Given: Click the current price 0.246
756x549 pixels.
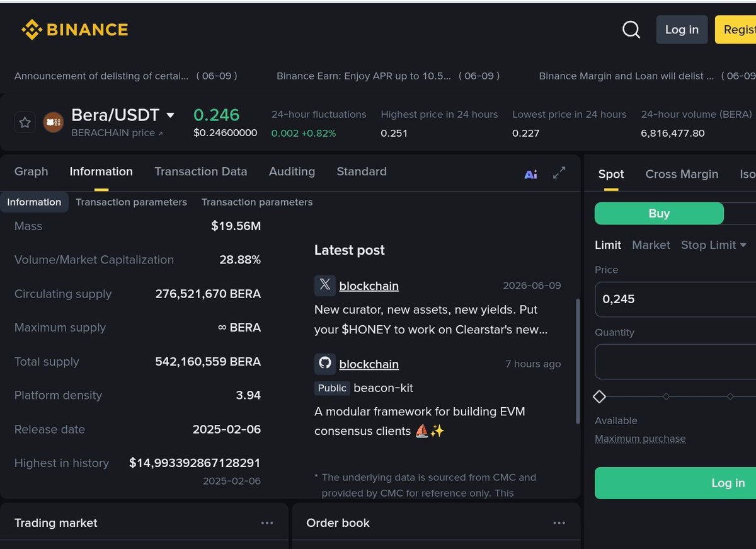Looking at the screenshot, I should click(216, 115).
